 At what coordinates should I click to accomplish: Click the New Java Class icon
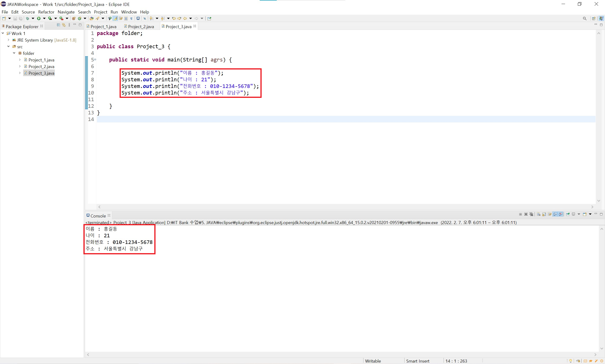[79, 18]
